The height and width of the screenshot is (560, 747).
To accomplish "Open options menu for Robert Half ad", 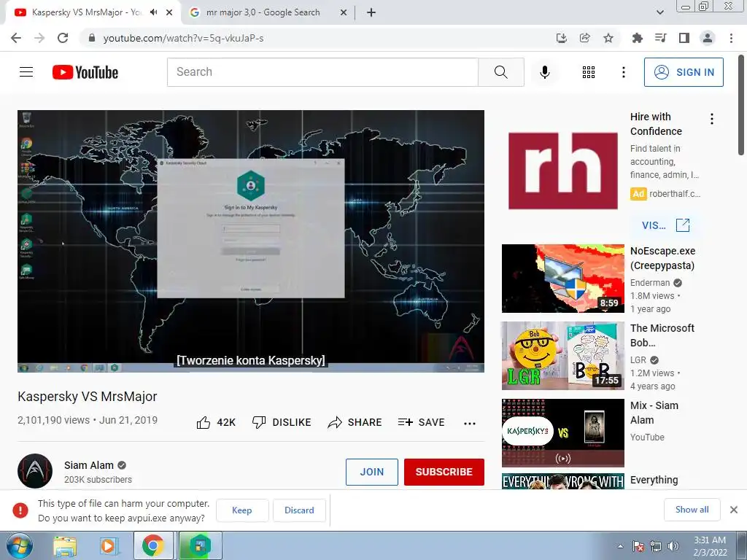I will tap(712, 119).
